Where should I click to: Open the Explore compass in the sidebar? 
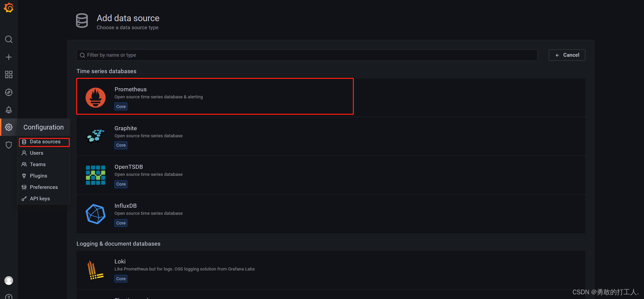[x=9, y=92]
